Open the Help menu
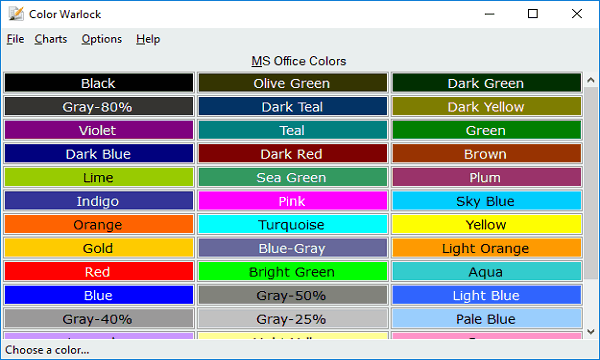This screenshot has width=600, height=360. click(x=148, y=39)
